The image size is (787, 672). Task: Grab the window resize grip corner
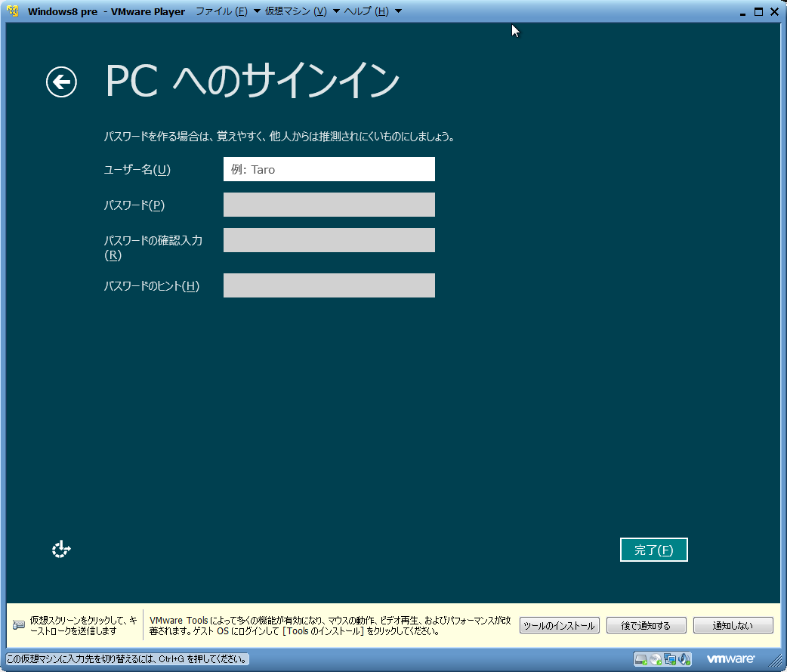(x=776, y=661)
